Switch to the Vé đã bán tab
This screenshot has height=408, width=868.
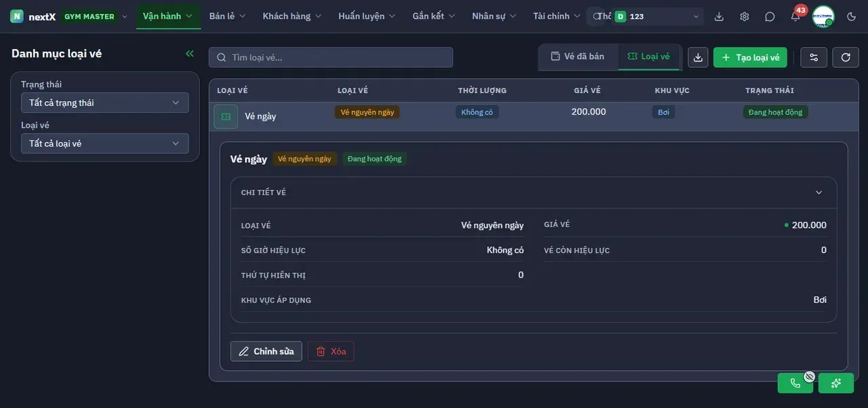click(578, 56)
